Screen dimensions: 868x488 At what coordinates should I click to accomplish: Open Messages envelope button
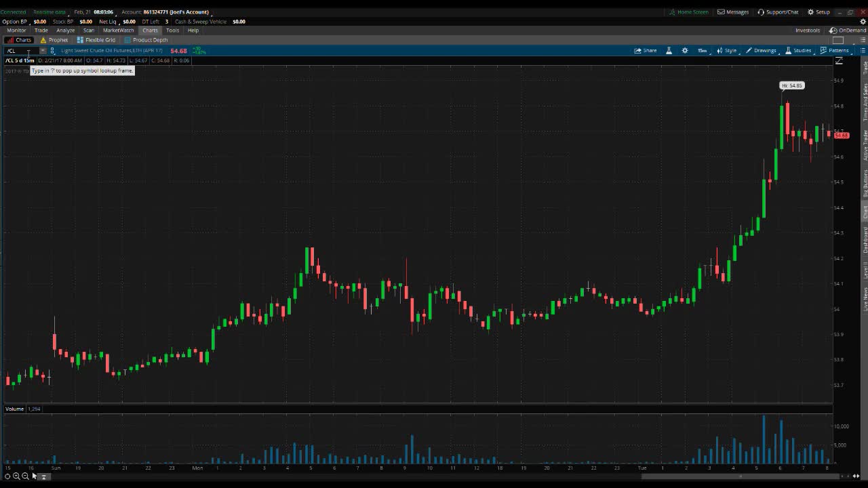pos(733,12)
